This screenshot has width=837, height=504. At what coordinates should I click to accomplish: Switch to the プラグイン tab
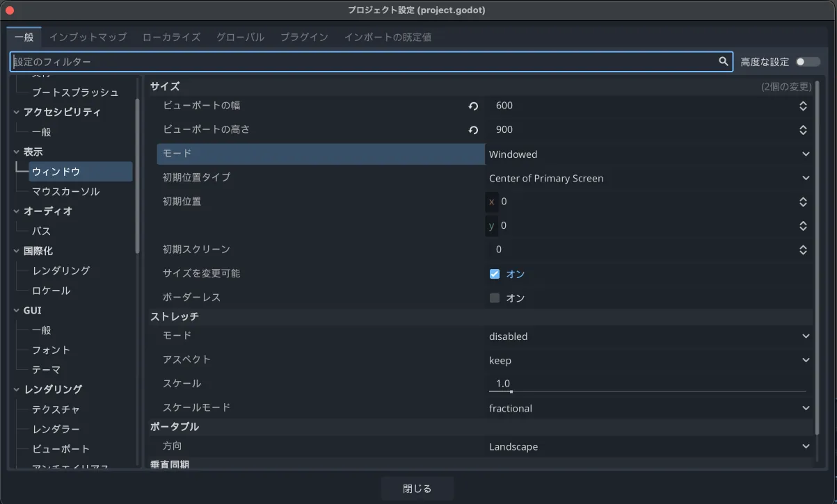click(304, 38)
